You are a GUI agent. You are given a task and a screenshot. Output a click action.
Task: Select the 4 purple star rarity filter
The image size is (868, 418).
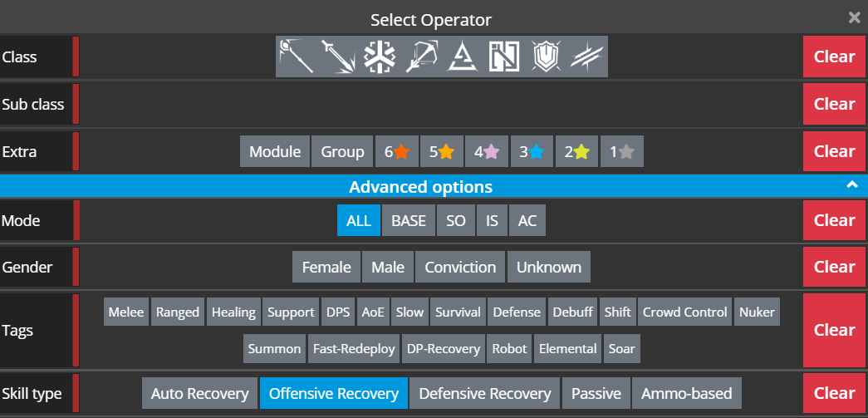click(487, 151)
